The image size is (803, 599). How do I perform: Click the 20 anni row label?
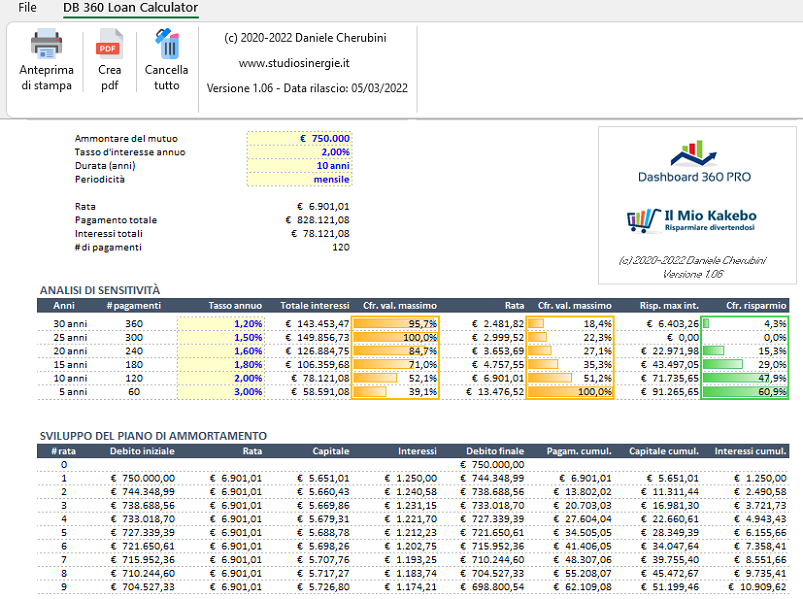tap(70, 351)
